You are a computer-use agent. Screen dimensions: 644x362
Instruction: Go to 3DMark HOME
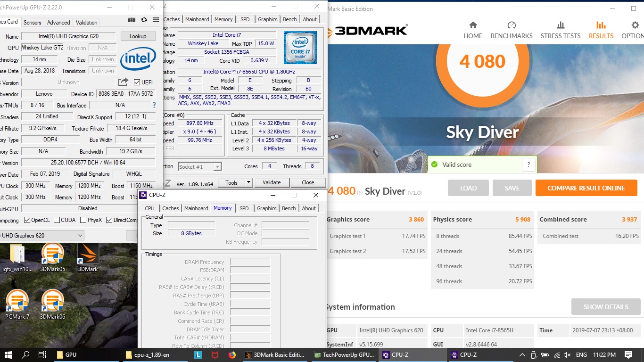click(473, 30)
